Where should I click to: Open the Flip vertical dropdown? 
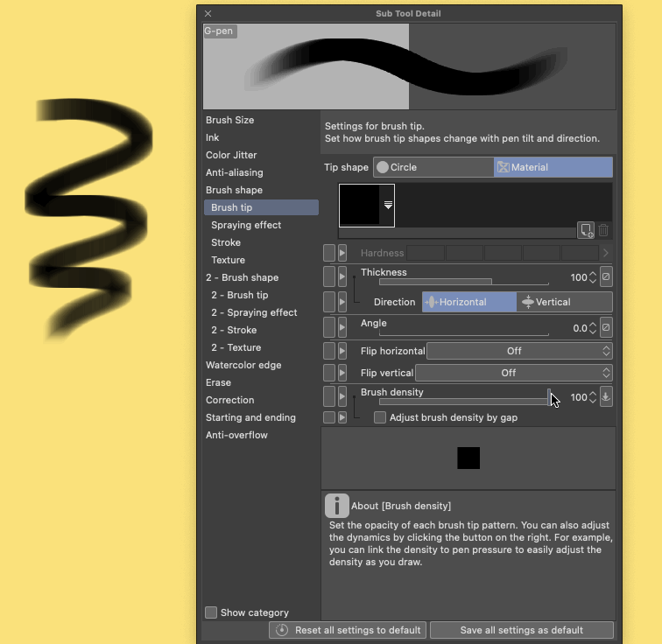[x=514, y=373]
